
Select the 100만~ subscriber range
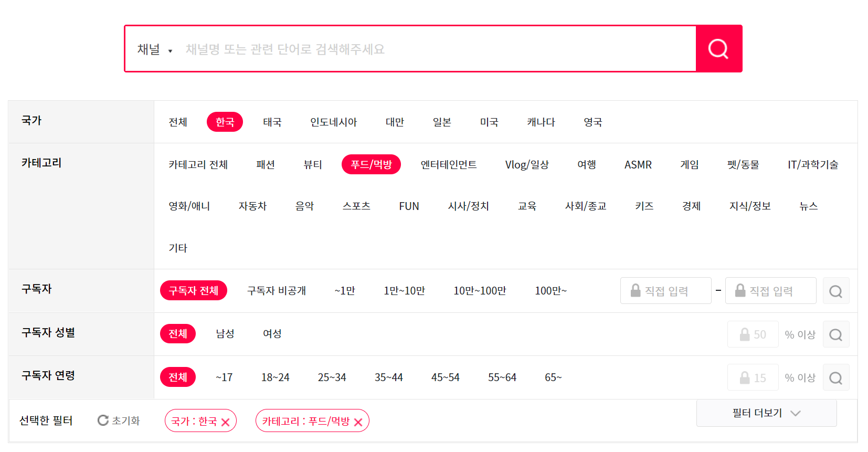tap(551, 290)
